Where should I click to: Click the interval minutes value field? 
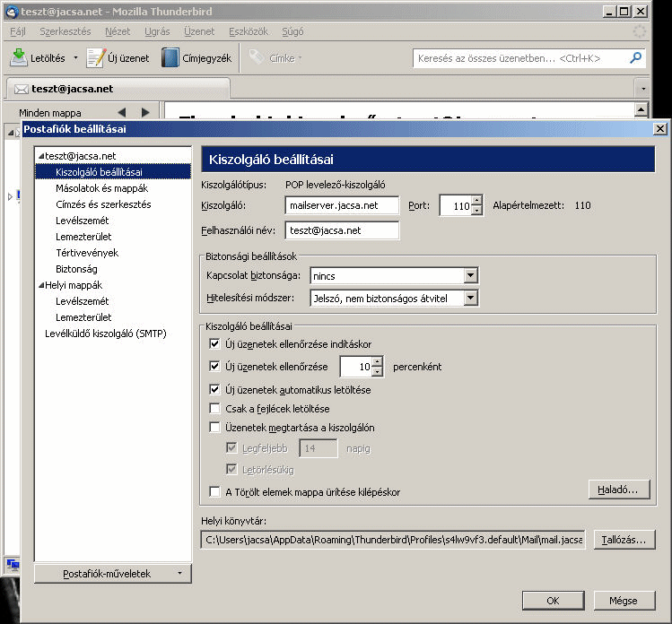click(355, 367)
